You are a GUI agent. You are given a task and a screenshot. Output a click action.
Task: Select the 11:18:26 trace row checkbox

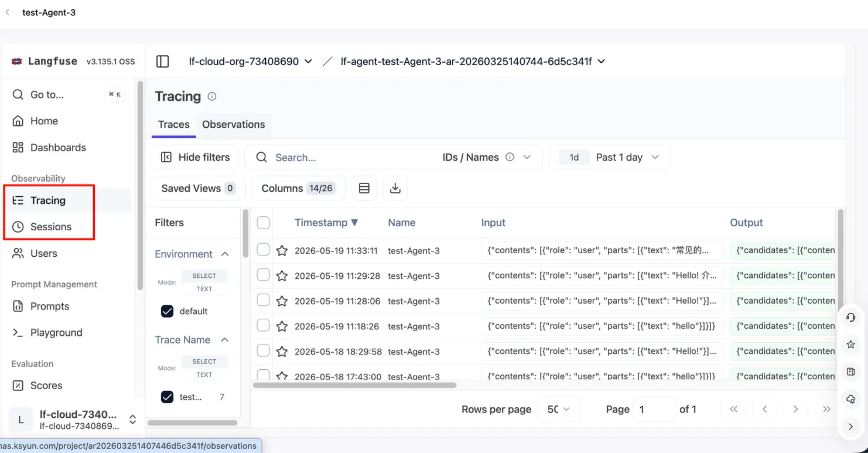[x=263, y=325]
